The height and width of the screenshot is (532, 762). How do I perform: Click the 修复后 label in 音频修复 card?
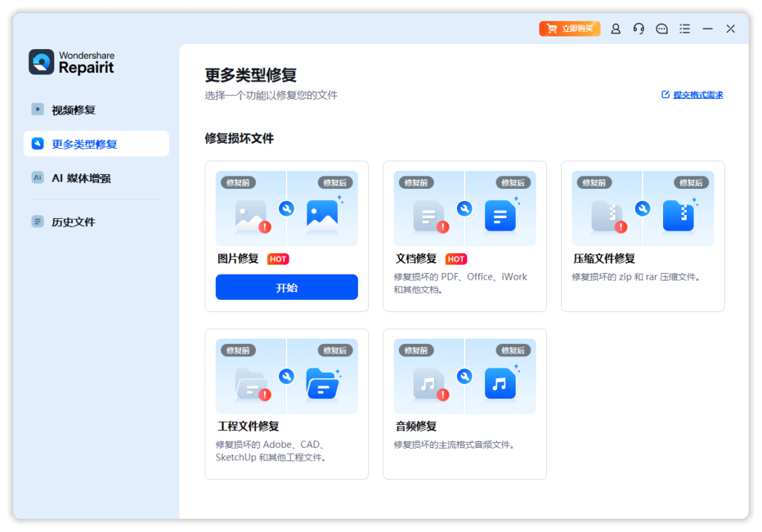click(513, 350)
